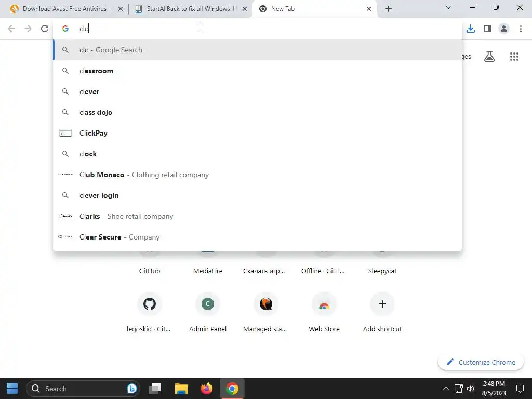
Task: Click the Chrome taskbar icon
Action: 232,389
